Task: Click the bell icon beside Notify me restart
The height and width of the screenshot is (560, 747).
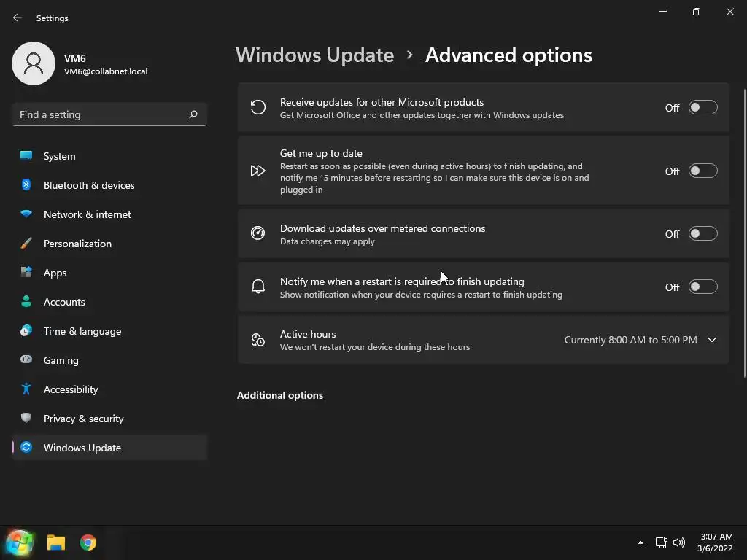Action: (x=258, y=286)
